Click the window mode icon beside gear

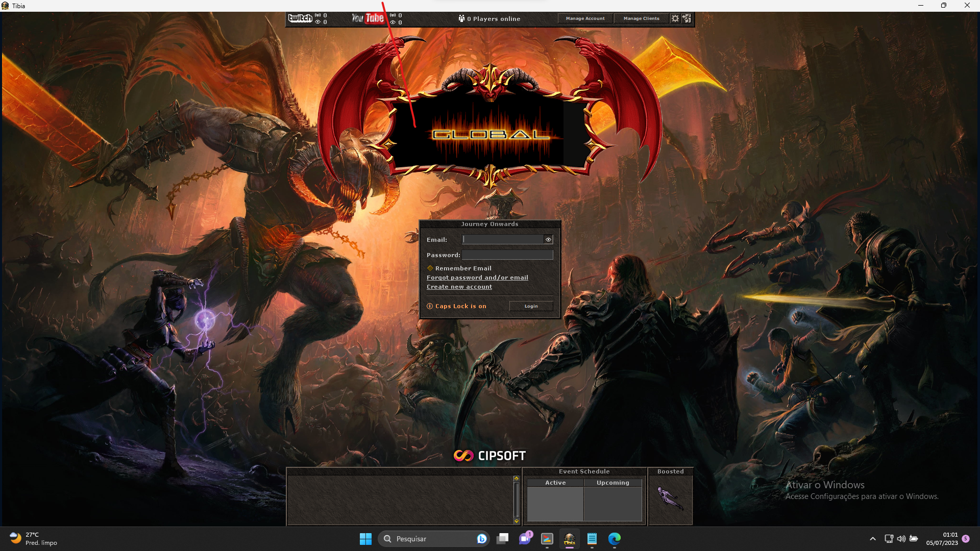[687, 18]
